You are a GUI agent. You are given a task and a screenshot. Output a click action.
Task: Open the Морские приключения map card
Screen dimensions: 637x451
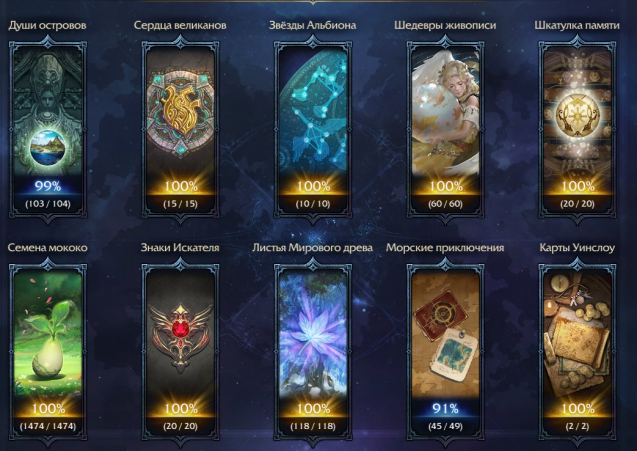[445, 352]
